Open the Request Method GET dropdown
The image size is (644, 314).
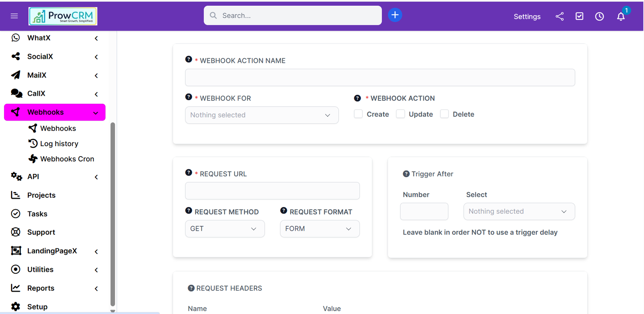click(225, 229)
